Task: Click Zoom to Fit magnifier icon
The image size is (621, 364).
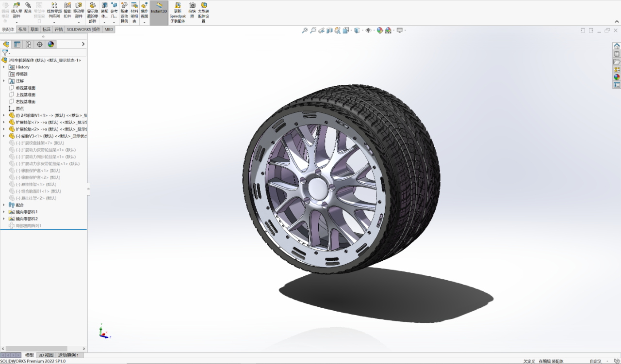Action: point(305,30)
